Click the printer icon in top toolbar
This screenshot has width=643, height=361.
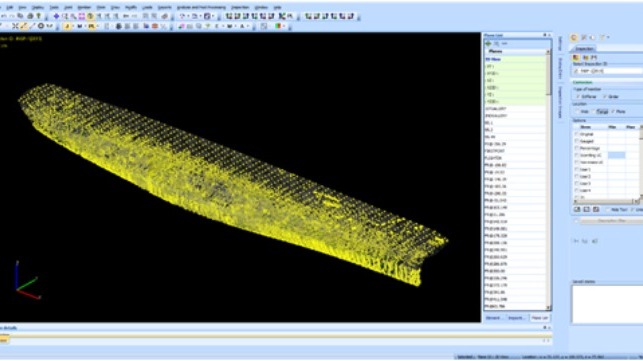(x=30, y=16)
